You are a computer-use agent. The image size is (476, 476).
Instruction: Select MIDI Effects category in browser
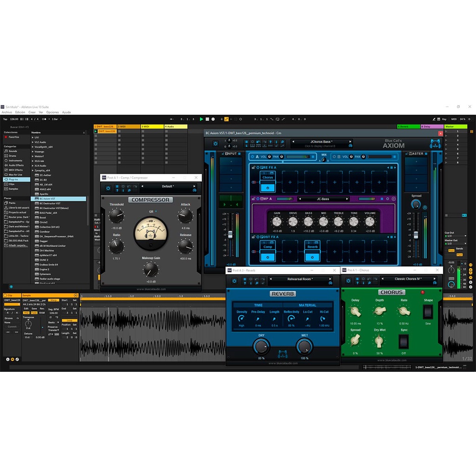(15, 170)
